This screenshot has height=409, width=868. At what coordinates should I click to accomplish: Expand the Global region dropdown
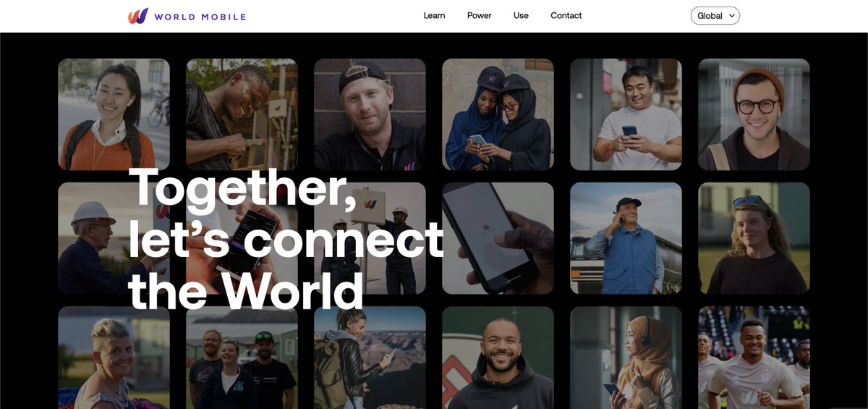click(715, 16)
